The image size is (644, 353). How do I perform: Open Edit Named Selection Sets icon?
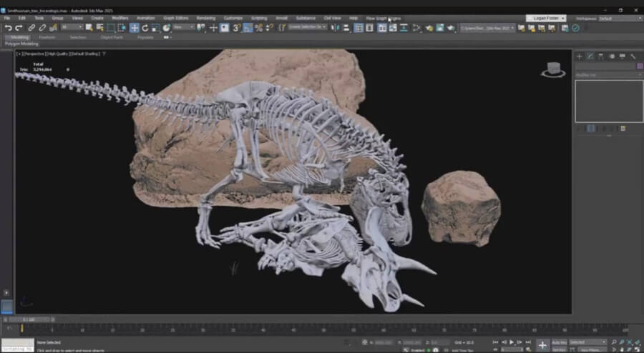coord(282,28)
